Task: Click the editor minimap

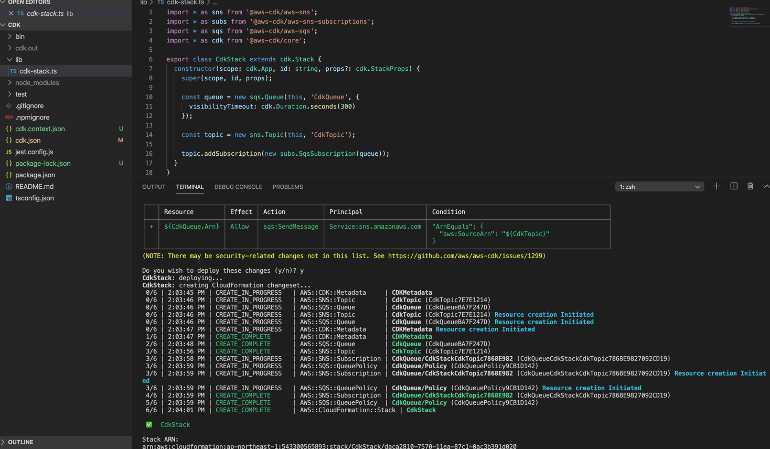Action: tap(746, 16)
